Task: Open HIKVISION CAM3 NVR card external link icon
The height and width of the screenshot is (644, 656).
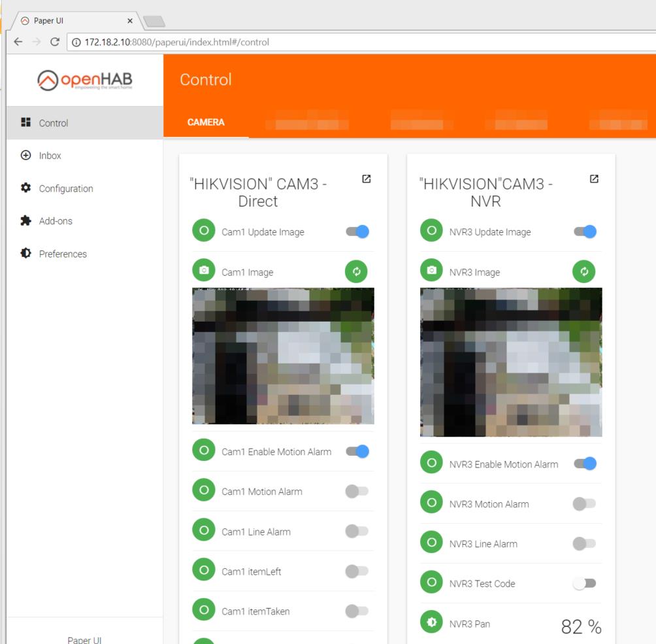Action: click(x=593, y=179)
